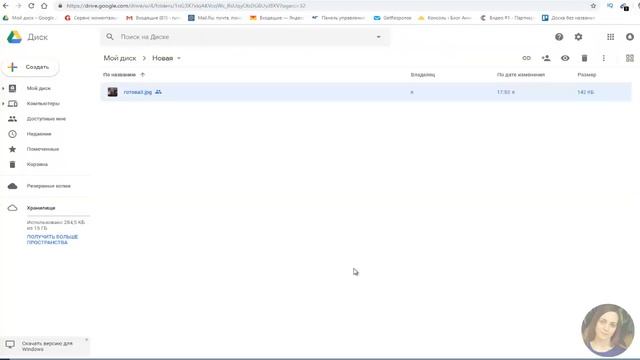Click the eye preview icon
The height and width of the screenshot is (360, 640).
pos(565,58)
